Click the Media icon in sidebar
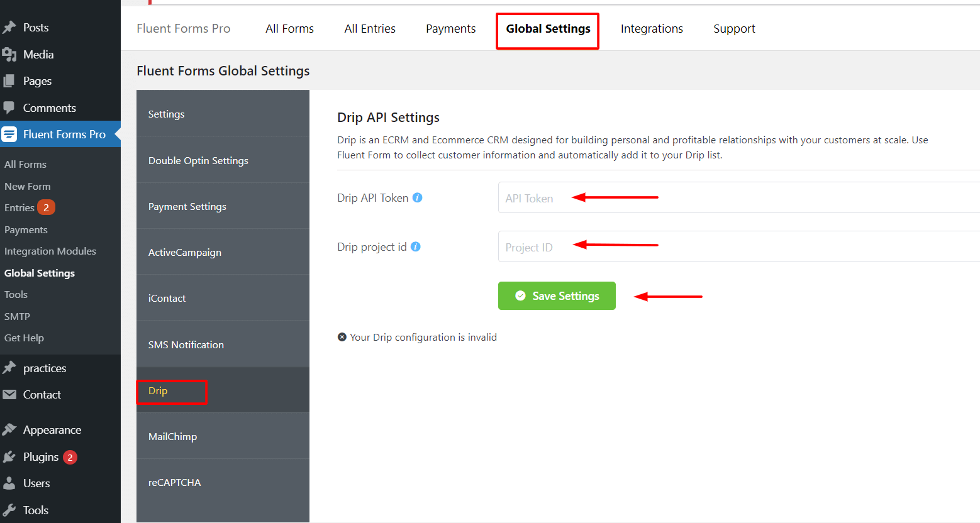Image resolution: width=980 pixels, height=523 pixels. (9, 55)
